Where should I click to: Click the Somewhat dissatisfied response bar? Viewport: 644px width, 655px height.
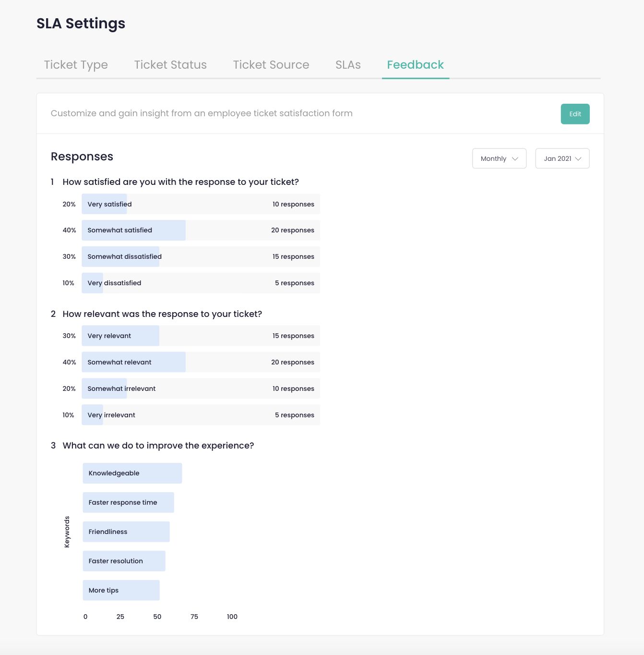click(201, 257)
